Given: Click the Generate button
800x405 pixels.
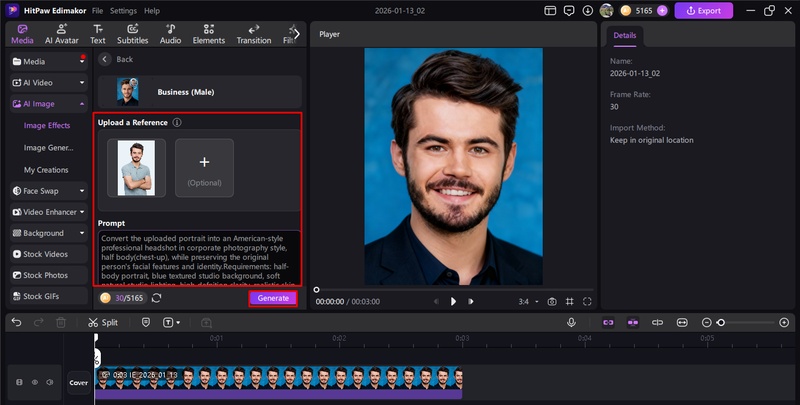Looking at the screenshot, I should tap(273, 298).
